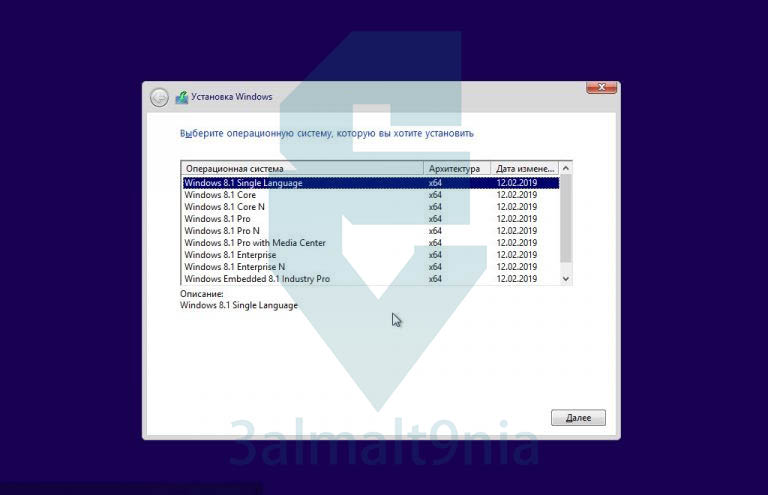The width and height of the screenshot is (768, 495).
Task: Click date 12.02.2019 in Windows 8.1 Pro row
Action: point(517,219)
